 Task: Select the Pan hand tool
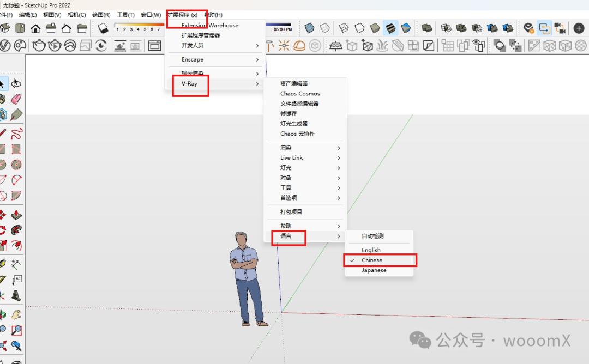[x=16, y=314]
